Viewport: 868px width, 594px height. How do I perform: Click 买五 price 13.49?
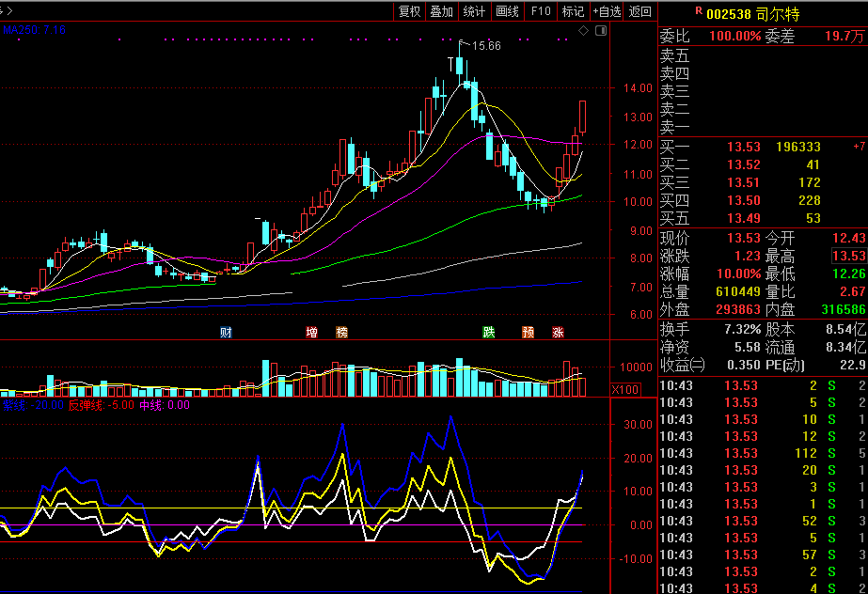click(x=744, y=218)
